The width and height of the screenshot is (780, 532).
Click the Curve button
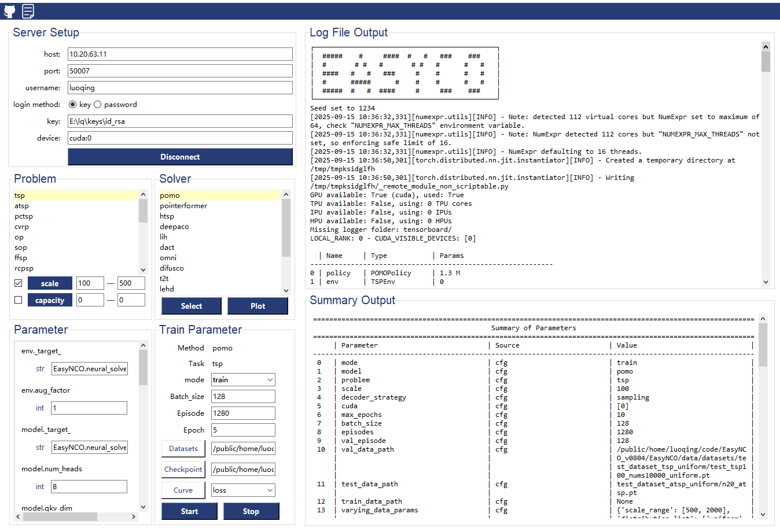(x=183, y=490)
